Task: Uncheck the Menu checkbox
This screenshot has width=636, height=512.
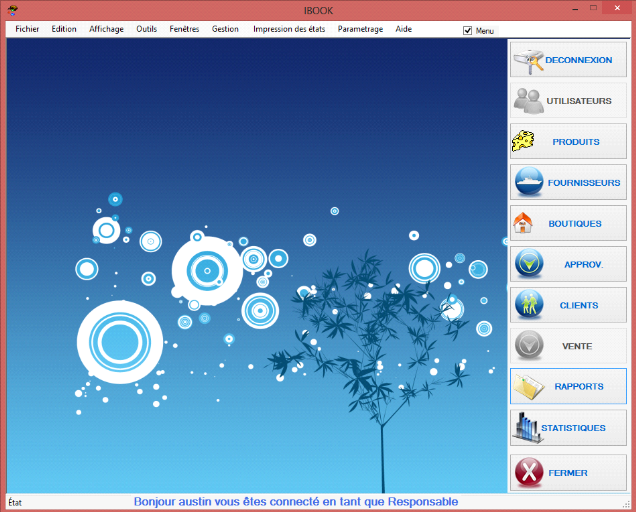Action: click(x=468, y=30)
